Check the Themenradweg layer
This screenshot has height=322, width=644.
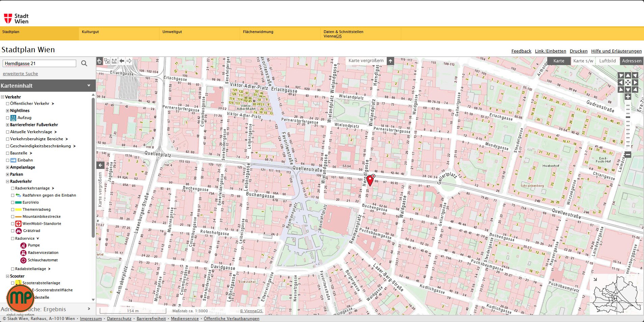coord(13,210)
